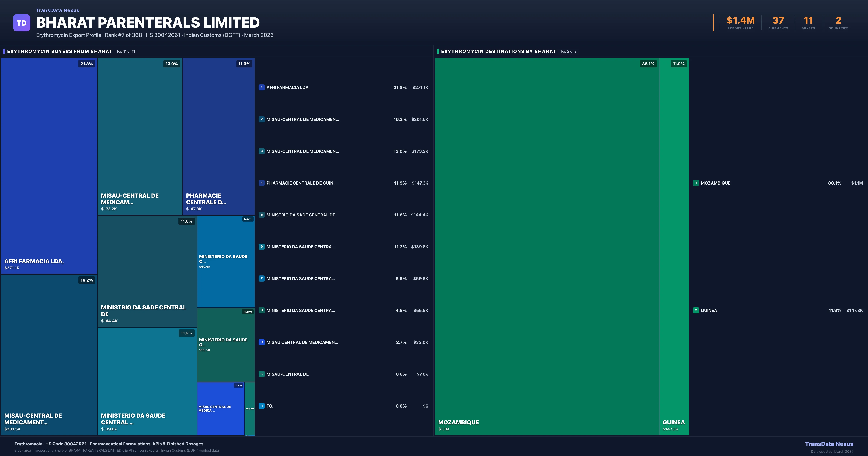Click the TD logo icon

click(22, 23)
